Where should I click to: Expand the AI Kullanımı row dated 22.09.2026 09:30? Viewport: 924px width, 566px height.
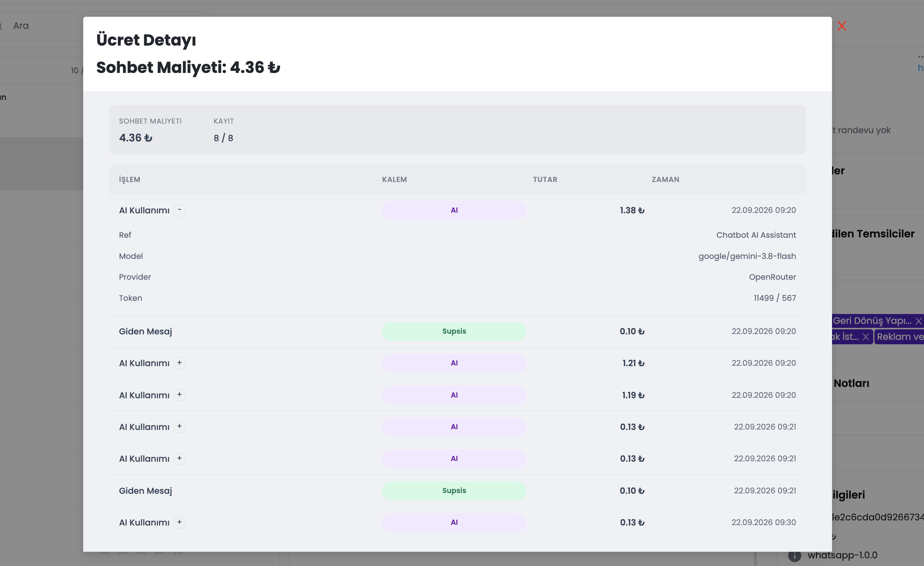[x=180, y=522]
